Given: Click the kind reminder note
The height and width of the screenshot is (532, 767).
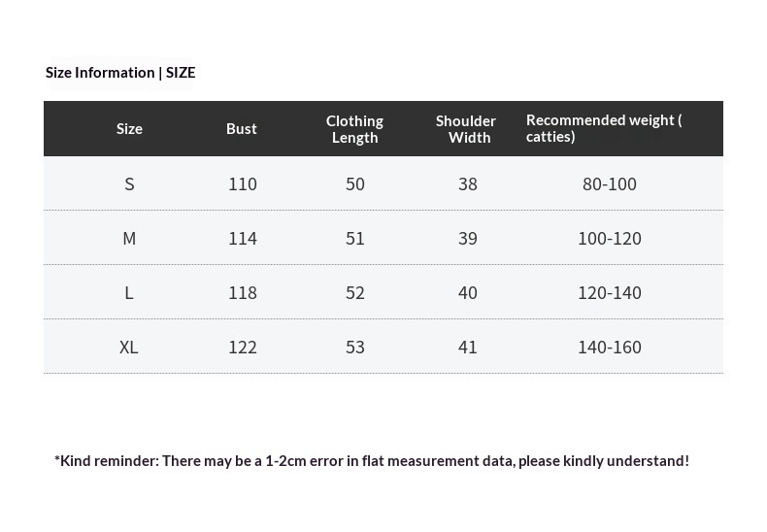Looking at the screenshot, I should click(x=372, y=460).
